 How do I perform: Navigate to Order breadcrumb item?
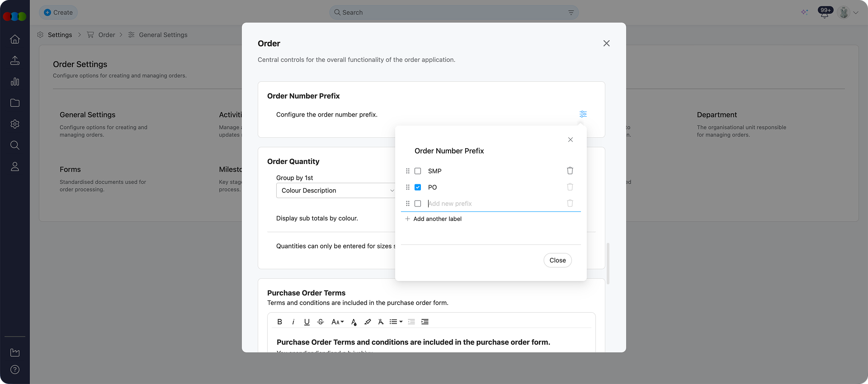click(x=107, y=35)
